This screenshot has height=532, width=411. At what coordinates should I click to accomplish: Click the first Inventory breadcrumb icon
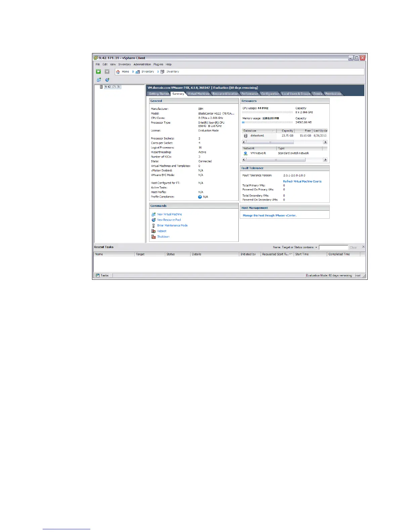[x=138, y=72]
